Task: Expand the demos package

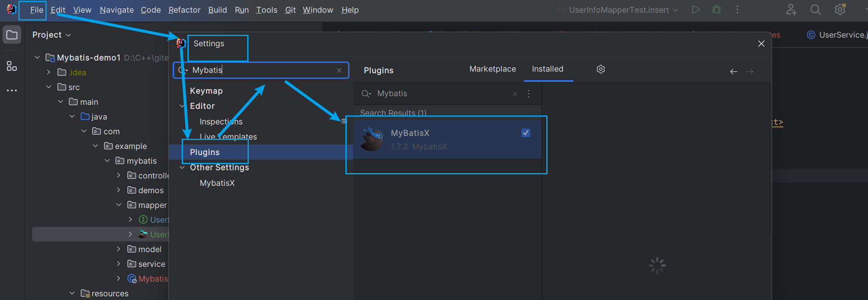Action: point(119,190)
